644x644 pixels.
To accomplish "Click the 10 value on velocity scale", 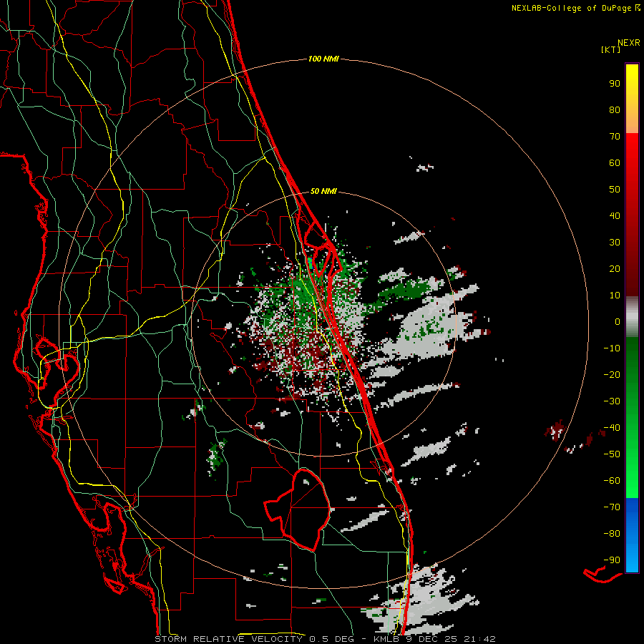I will click(x=615, y=295).
